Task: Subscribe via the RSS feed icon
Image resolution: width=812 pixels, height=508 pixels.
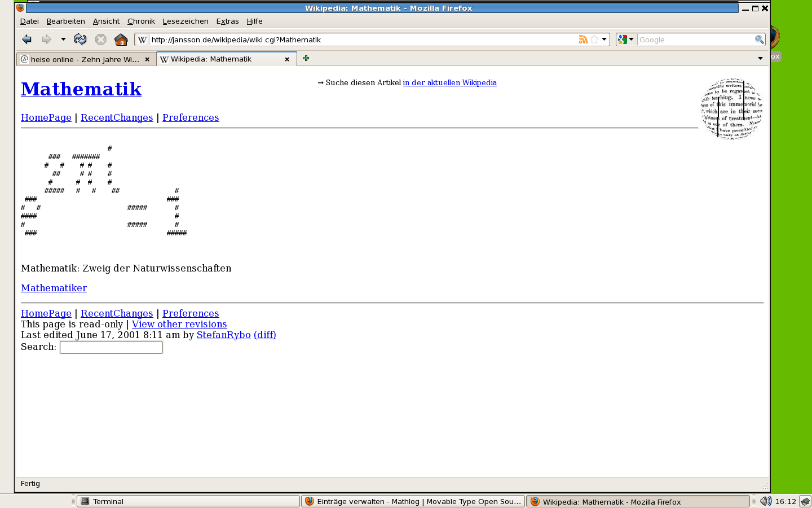Action: pos(583,40)
